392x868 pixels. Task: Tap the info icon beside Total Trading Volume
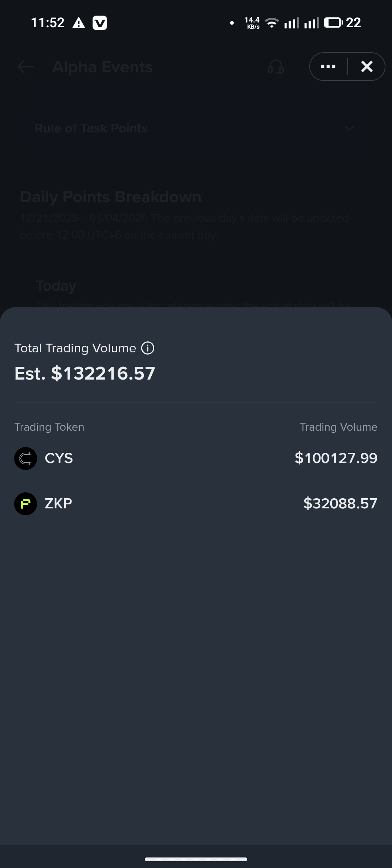click(148, 348)
